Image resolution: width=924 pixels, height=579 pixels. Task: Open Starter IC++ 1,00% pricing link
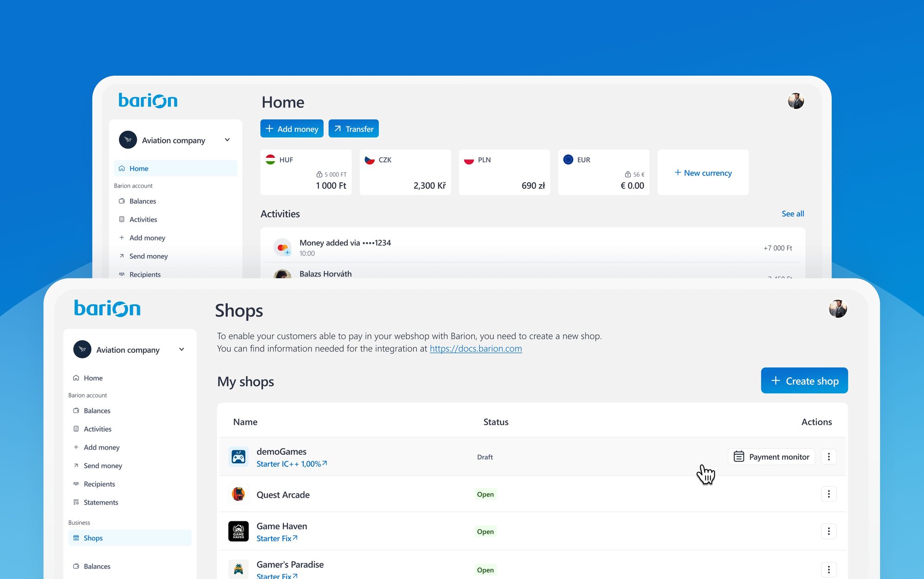tap(292, 464)
